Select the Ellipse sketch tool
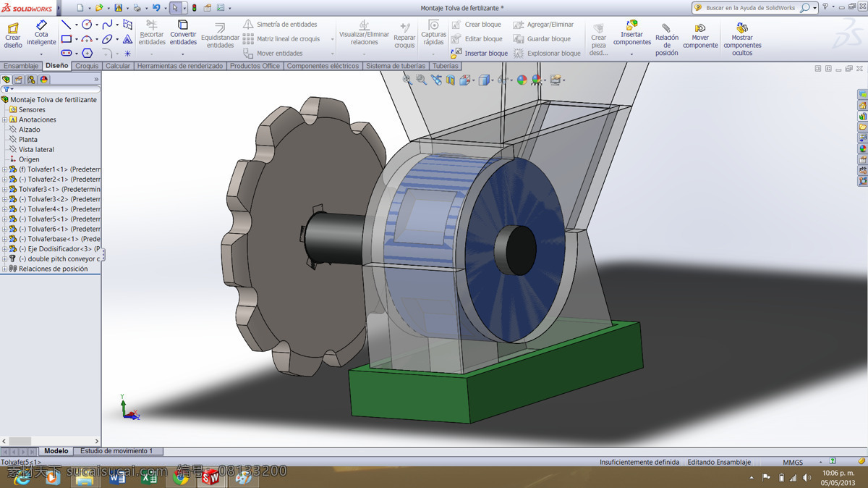The image size is (868, 488). point(107,39)
